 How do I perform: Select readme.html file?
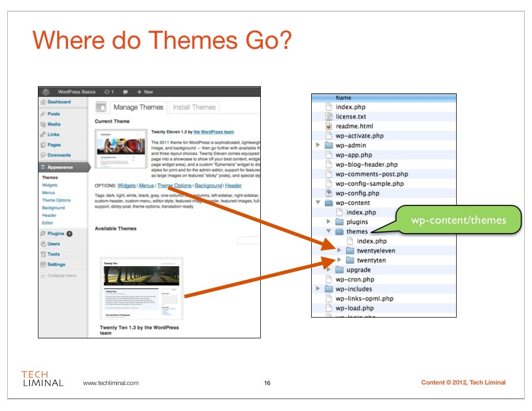pos(354,126)
